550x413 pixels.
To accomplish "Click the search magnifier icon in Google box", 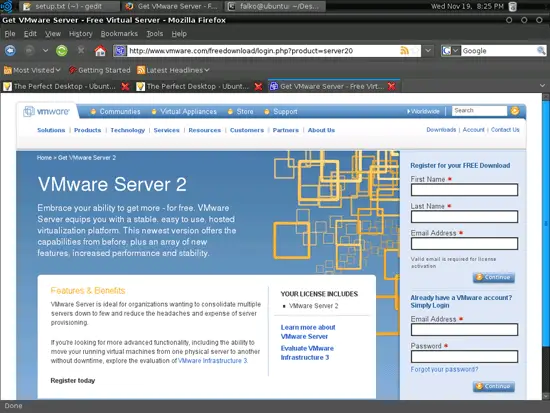I will [541, 51].
